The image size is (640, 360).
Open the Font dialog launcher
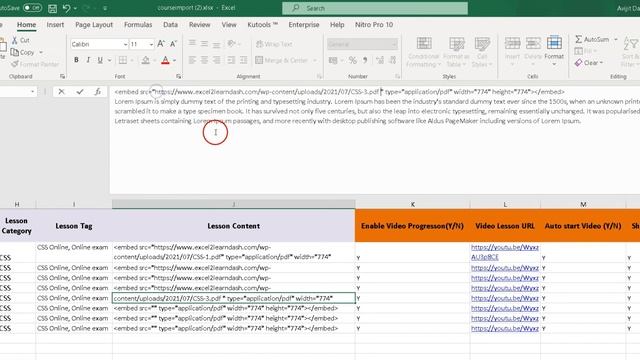coord(178,76)
